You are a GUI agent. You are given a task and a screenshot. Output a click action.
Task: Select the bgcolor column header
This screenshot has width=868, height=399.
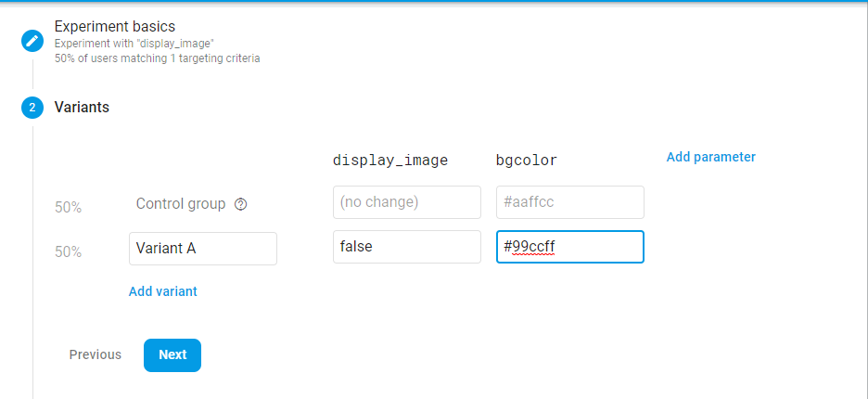click(x=527, y=161)
